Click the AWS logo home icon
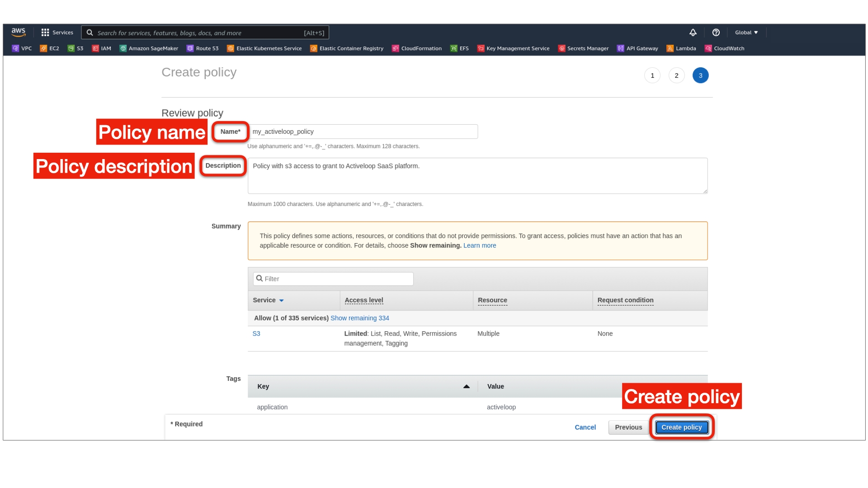This screenshot has height=488, width=868. click(19, 32)
